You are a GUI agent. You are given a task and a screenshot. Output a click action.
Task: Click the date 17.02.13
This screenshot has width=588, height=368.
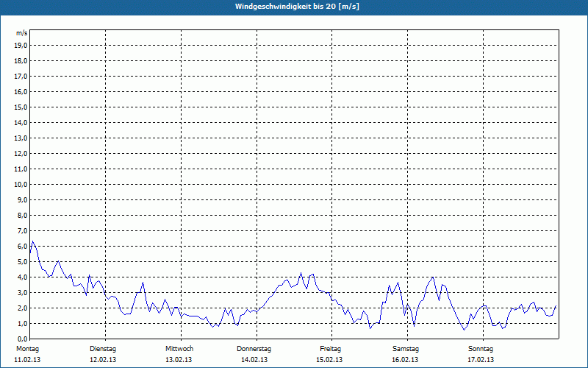tap(481, 360)
